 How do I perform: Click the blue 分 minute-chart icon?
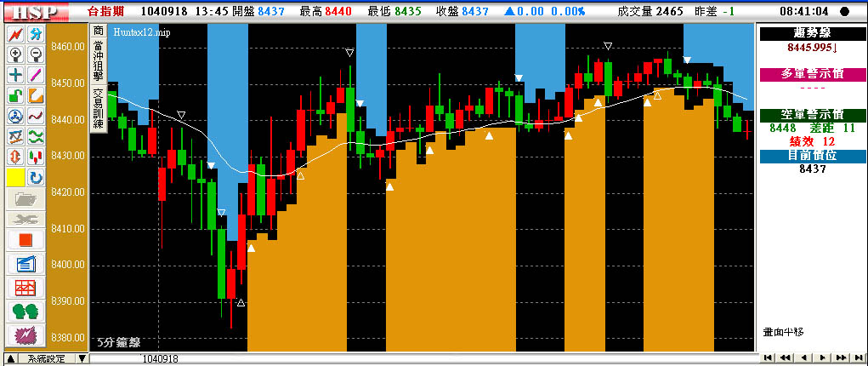tap(36, 34)
